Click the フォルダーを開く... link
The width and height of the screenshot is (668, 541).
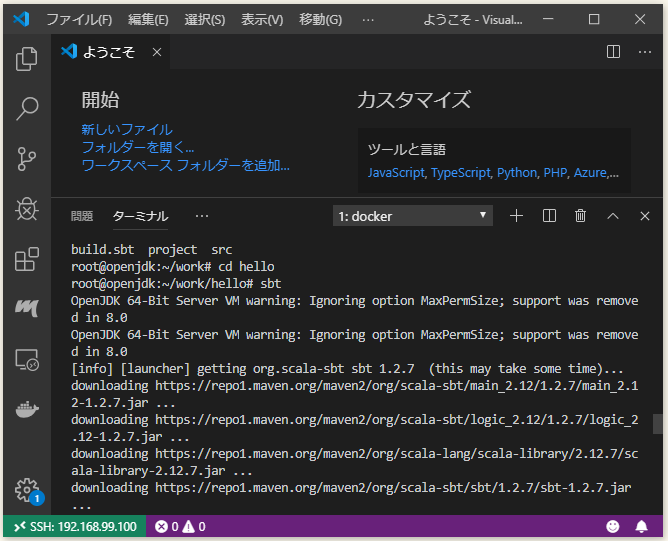(138, 147)
